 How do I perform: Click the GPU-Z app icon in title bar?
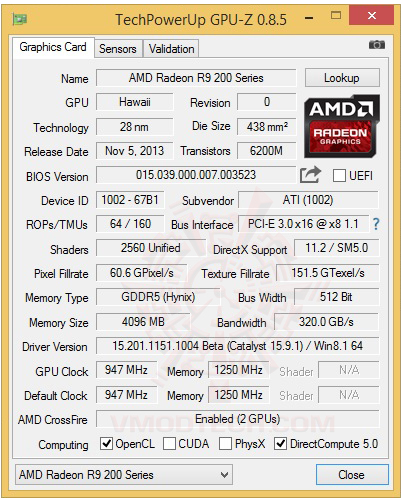[19, 19]
